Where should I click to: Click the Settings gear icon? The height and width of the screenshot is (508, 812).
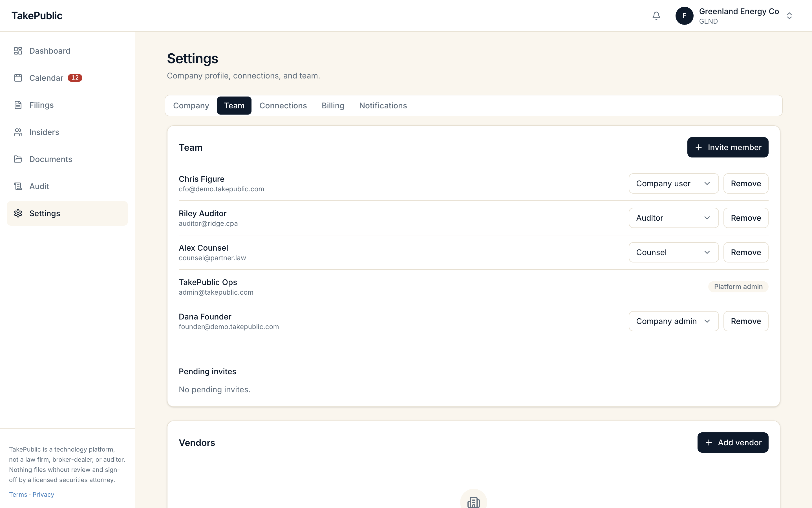pyautogui.click(x=18, y=213)
